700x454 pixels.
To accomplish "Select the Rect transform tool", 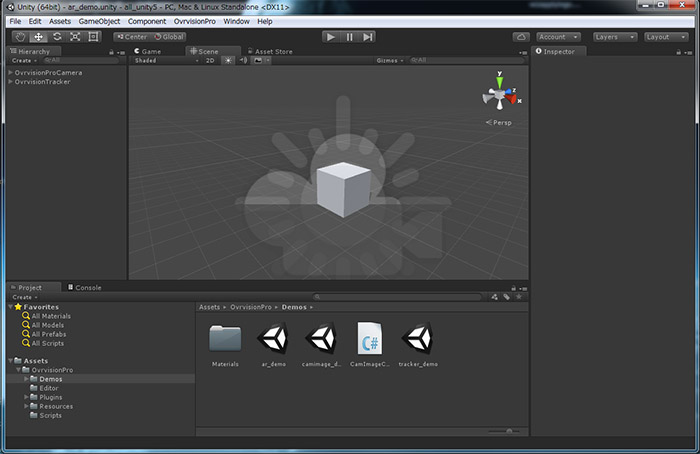I will 93,37.
